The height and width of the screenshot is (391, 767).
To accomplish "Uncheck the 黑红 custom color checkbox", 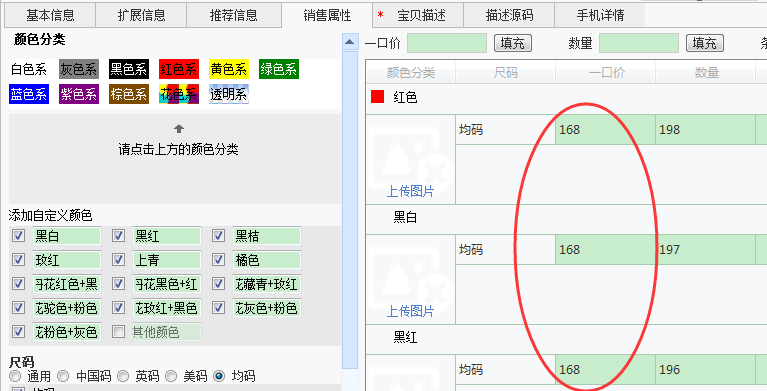I will coord(118,236).
